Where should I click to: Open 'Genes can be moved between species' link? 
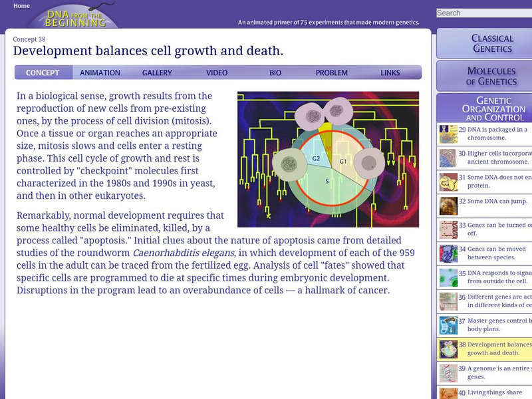(x=496, y=253)
